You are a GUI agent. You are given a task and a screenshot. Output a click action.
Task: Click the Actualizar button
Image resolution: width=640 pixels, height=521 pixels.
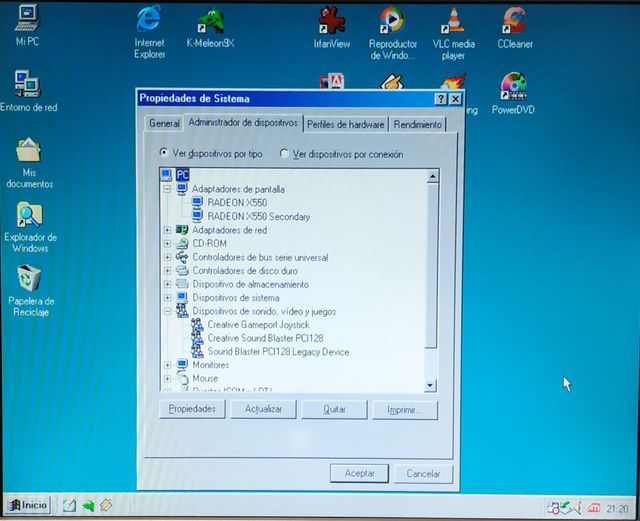[263, 410]
